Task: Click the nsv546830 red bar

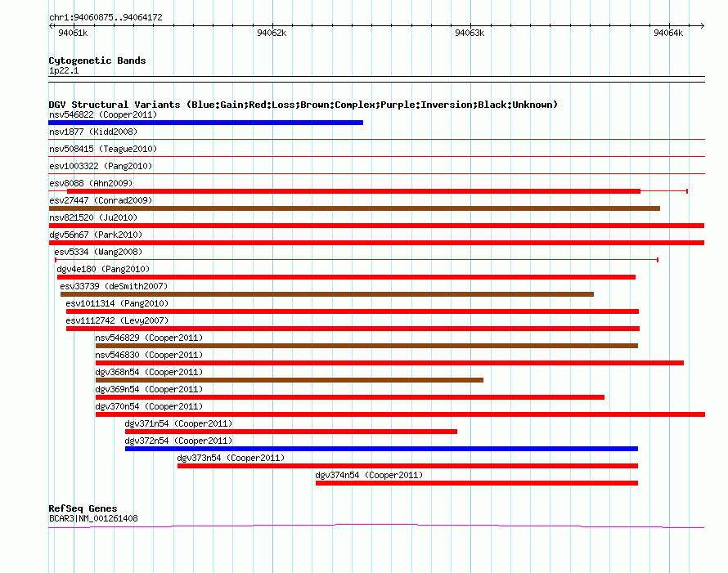Action: tap(389, 363)
